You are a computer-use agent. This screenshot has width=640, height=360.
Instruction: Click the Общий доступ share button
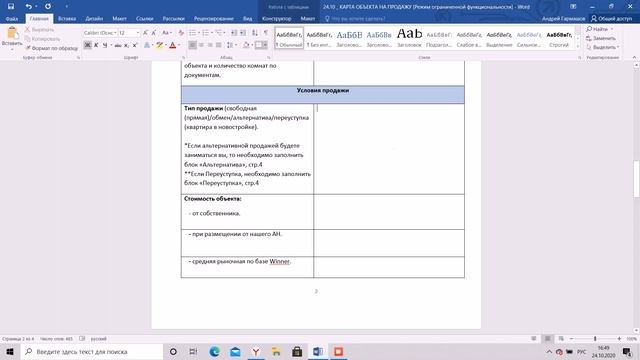[x=611, y=18]
